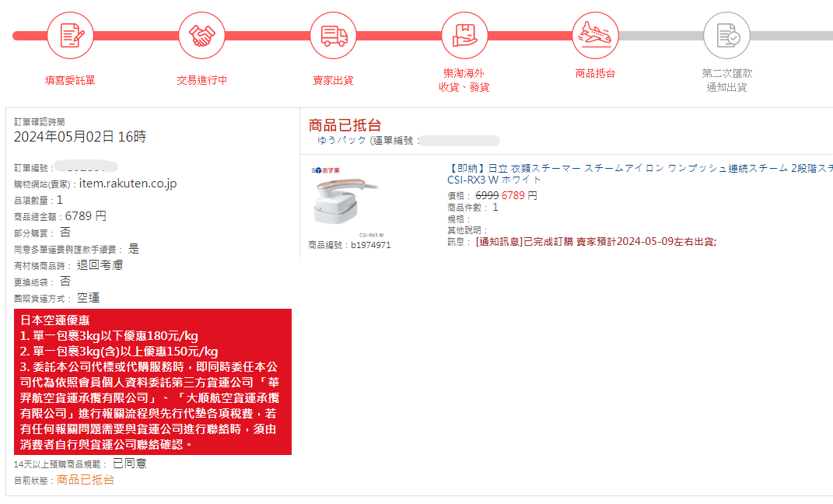The image size is (833, 504).
Task: Click the product number b1974971
Action: (371, 245)
